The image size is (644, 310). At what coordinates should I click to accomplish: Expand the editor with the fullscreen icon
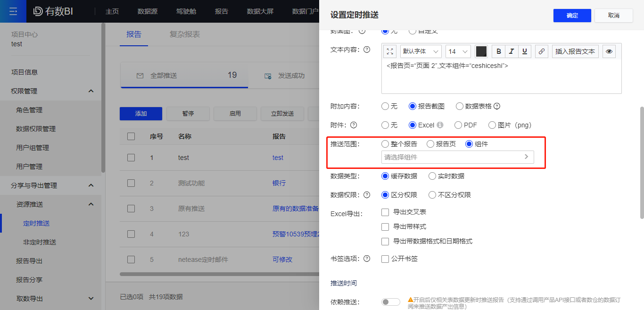(389, 51)
